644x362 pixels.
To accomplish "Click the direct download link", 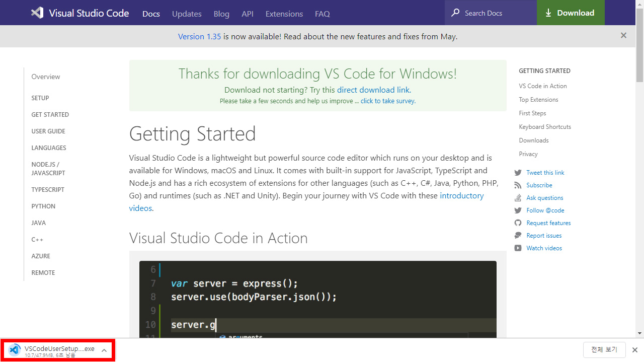I will pyautogui.click(x=373, y=90).
